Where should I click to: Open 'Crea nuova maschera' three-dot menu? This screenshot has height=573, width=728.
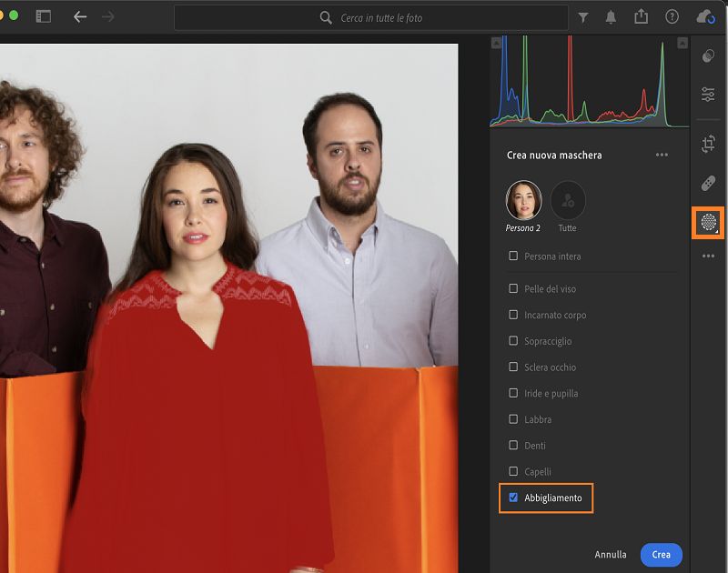[x=662, y=155]
